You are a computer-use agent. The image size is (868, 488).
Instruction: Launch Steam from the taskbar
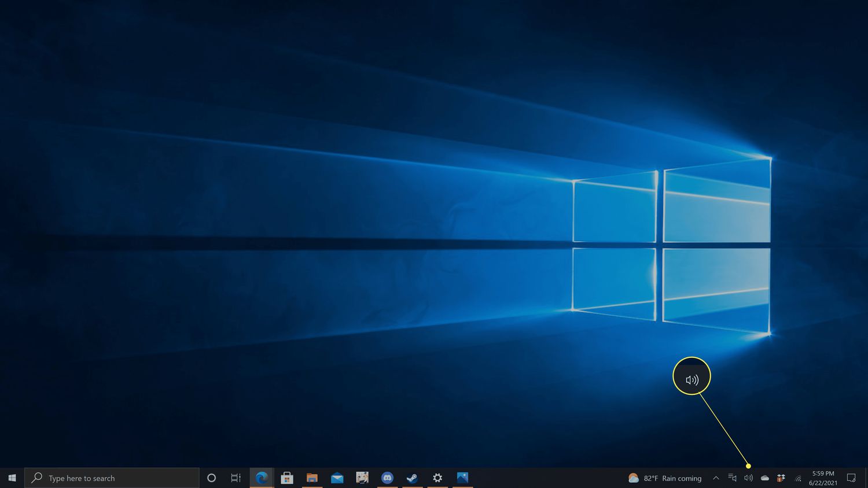tap(412, 478)
